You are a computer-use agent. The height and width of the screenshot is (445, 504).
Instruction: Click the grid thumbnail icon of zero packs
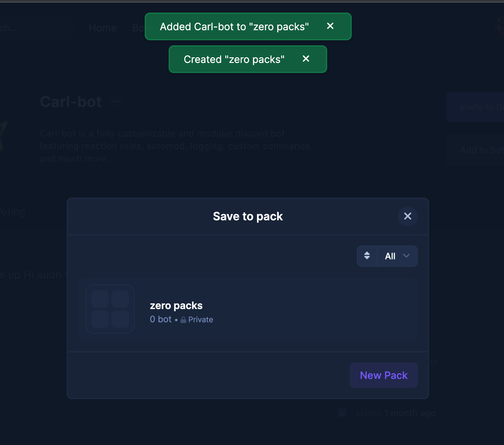110,309
